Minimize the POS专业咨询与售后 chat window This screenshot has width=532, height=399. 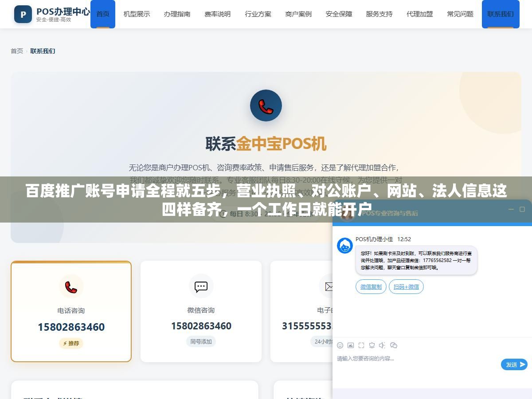511,209
